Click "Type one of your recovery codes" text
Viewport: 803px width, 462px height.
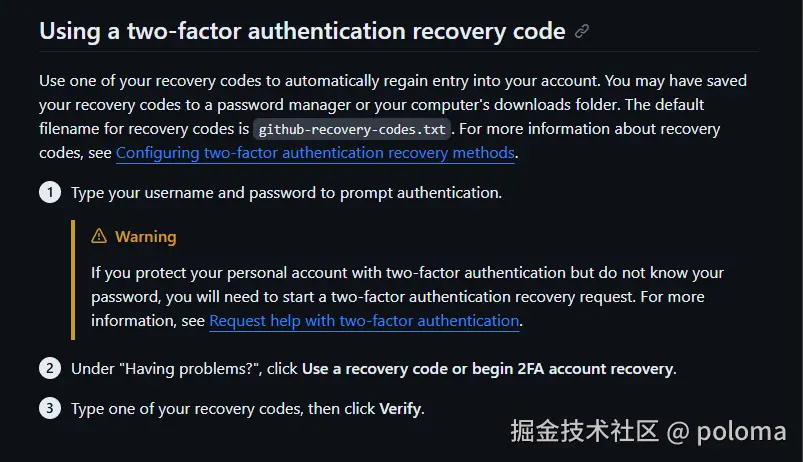187,409
